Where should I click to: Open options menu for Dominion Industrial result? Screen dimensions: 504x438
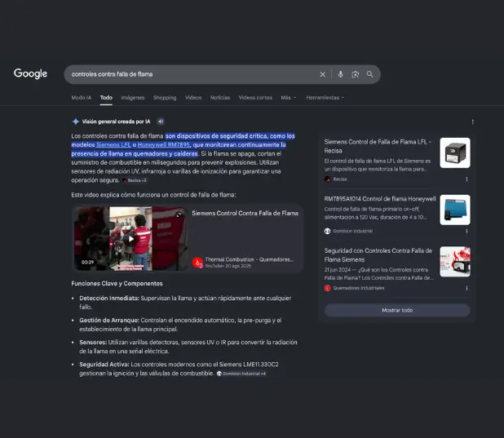466,231
